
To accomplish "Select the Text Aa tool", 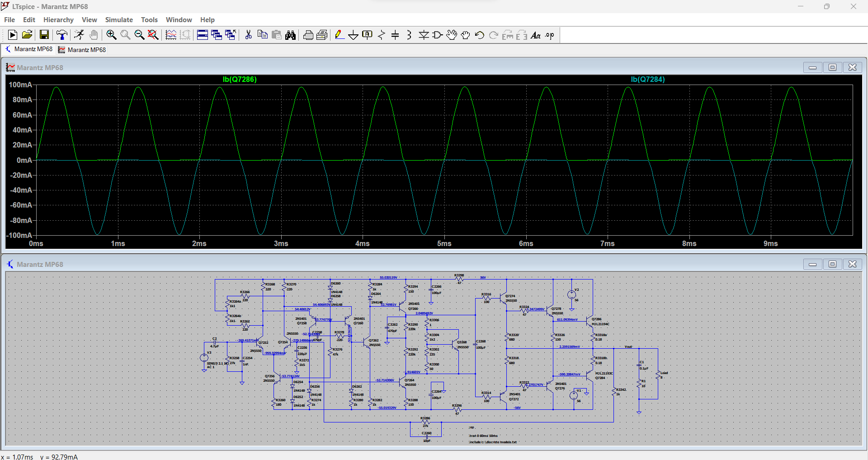I will (536, 35).
